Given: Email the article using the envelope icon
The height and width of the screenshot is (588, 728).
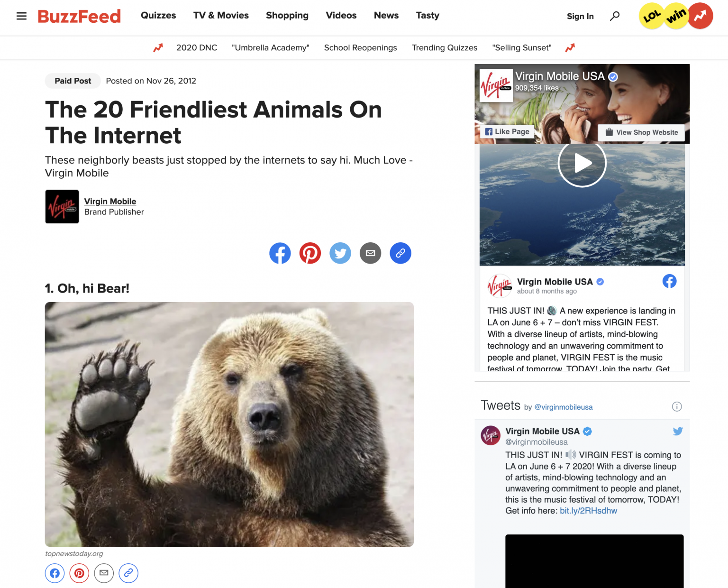Looking at the screenshot, I should 370,253.
